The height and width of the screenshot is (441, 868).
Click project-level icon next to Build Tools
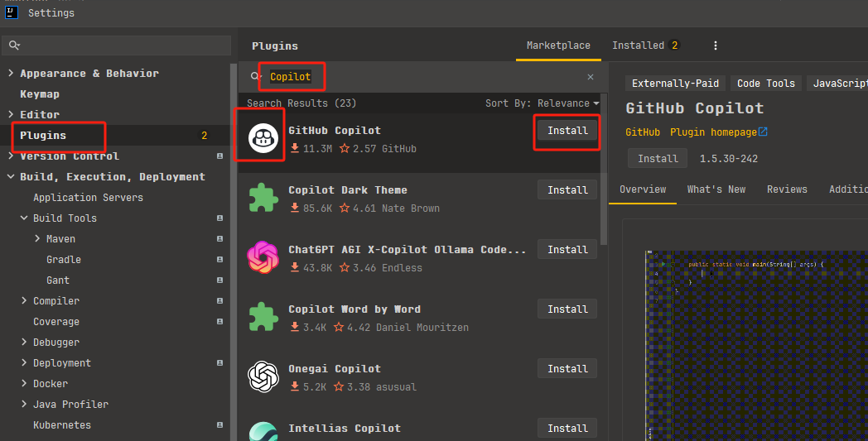[x=219, y=218]
